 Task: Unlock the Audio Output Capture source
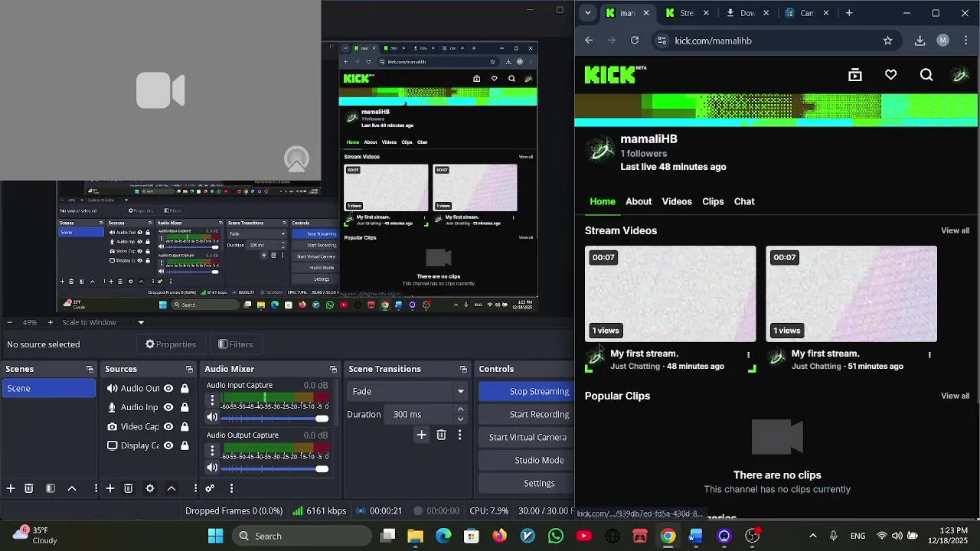tap(185, 388)
